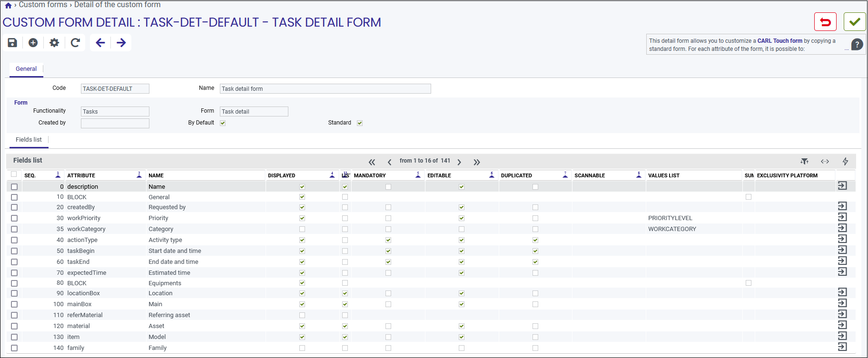Click the red undo cancel button

[825, 22]
